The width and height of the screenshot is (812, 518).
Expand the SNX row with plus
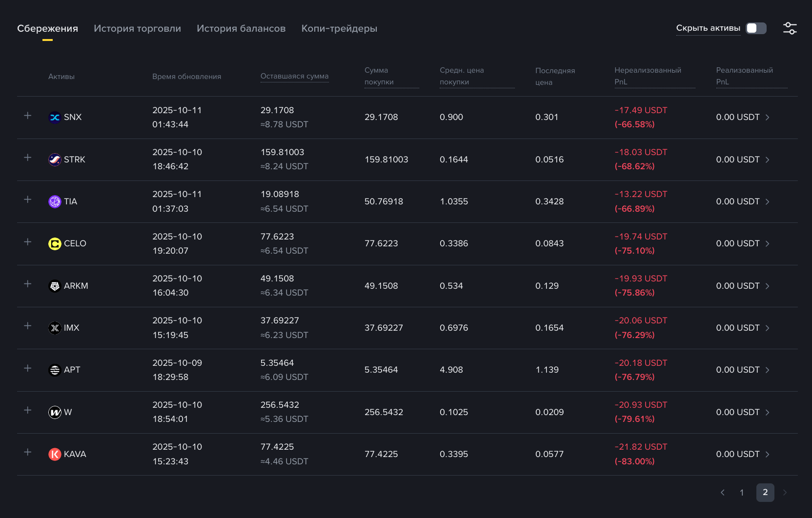pyautogui.click(x=28, y=116)
